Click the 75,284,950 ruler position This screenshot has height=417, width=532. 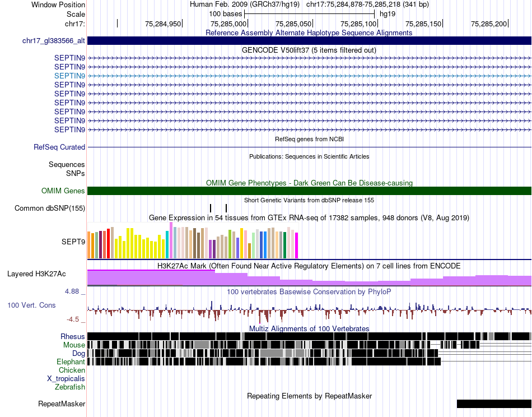click(163, 24)
